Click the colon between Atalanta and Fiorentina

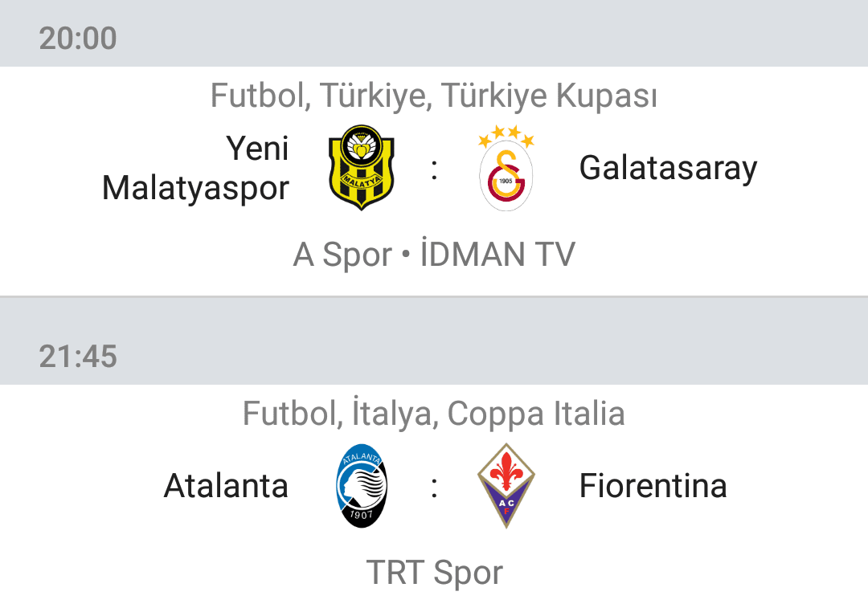tap(435, 488)
